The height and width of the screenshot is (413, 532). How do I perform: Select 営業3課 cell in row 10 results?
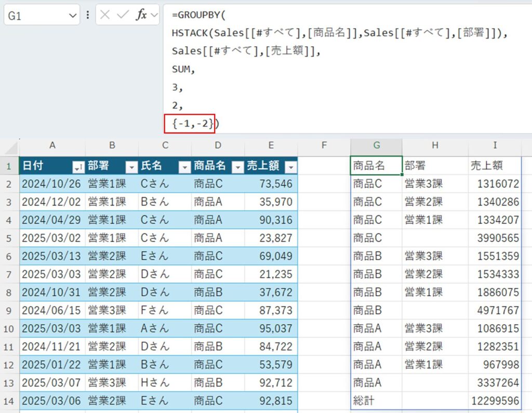pos(435,328)
